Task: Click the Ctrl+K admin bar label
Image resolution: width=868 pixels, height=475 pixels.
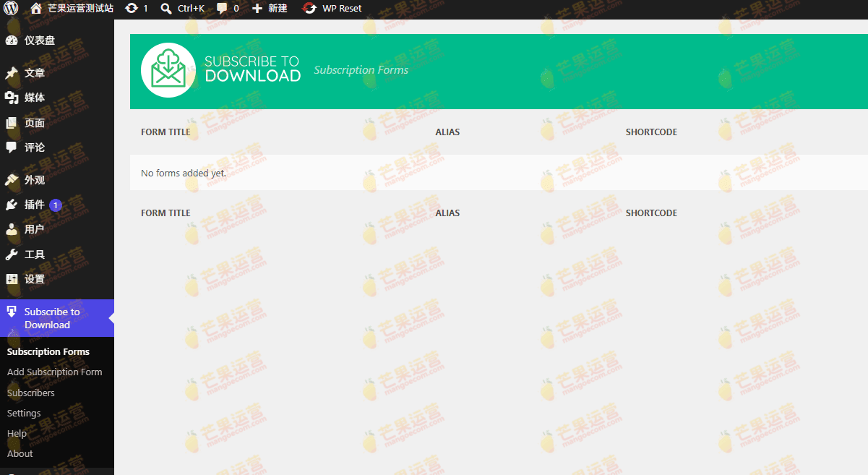Action: (x=191, y=9)
